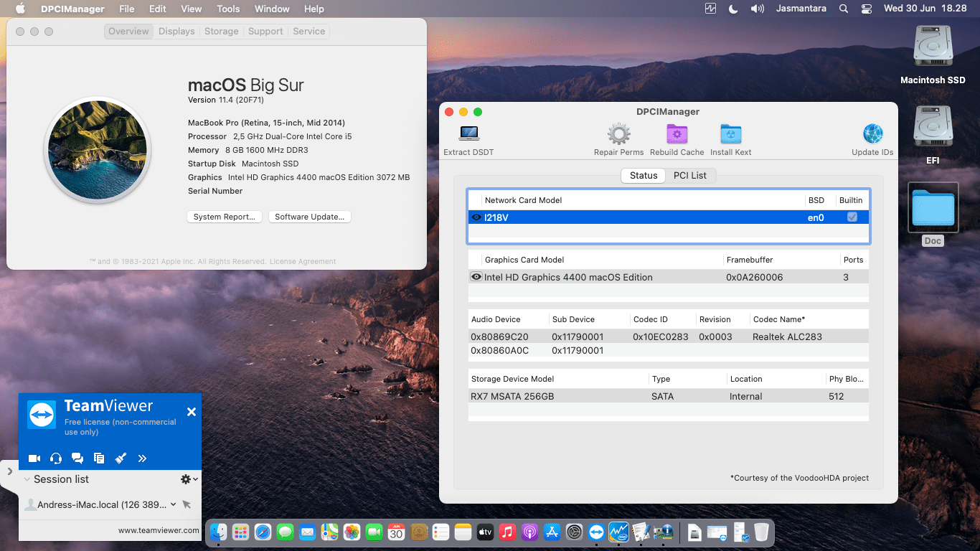This screenshot has width=980, height=551.
Task: Click the Update IDs globe icon
Action: 872,133
